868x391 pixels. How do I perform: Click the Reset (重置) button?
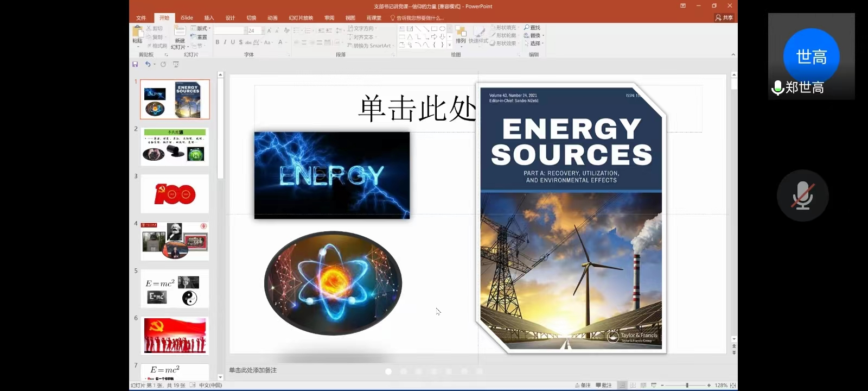tap(199, 37)
